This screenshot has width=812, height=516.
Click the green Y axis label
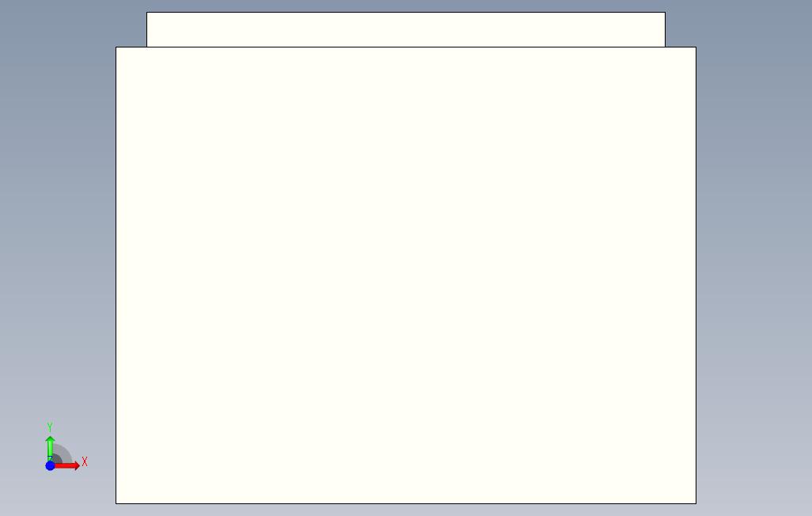pyautogui.click(x=50, y=427)
